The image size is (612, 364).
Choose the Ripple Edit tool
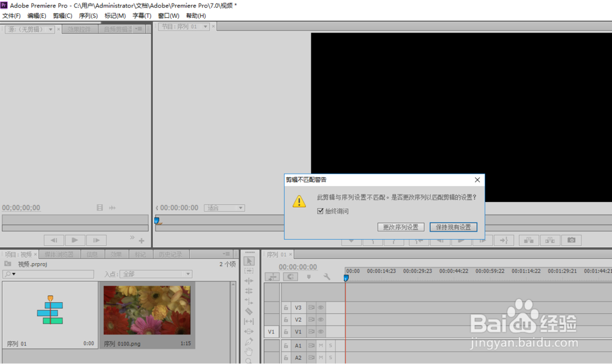point(249,281)
